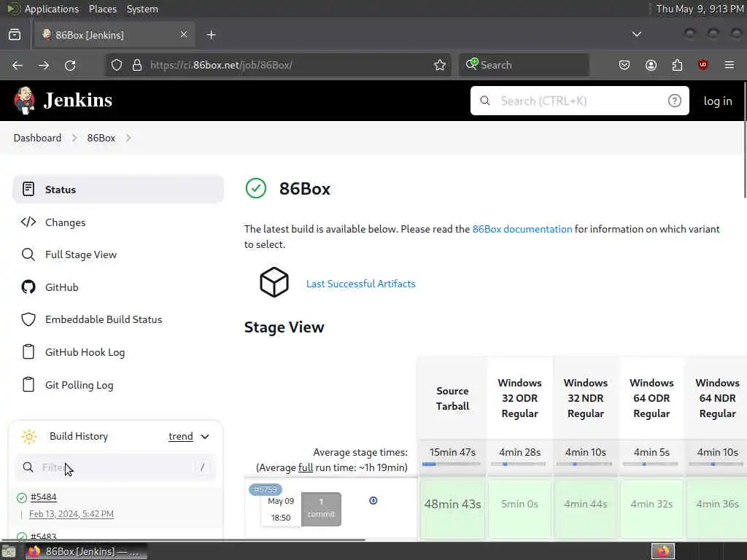This screenshot has width=747, height=560.
Task: Open the System menu in top panel
Action: coord(142,9)
